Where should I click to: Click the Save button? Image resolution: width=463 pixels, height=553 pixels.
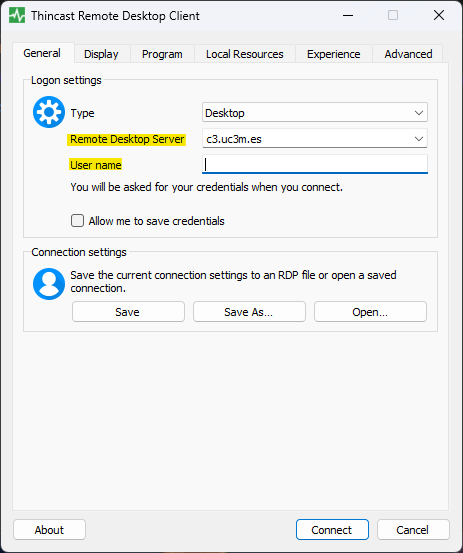click(128, 312)
